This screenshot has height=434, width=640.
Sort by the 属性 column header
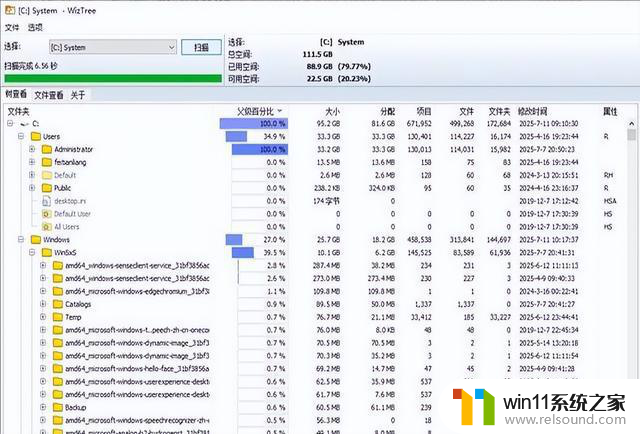(x=610, y=111)
